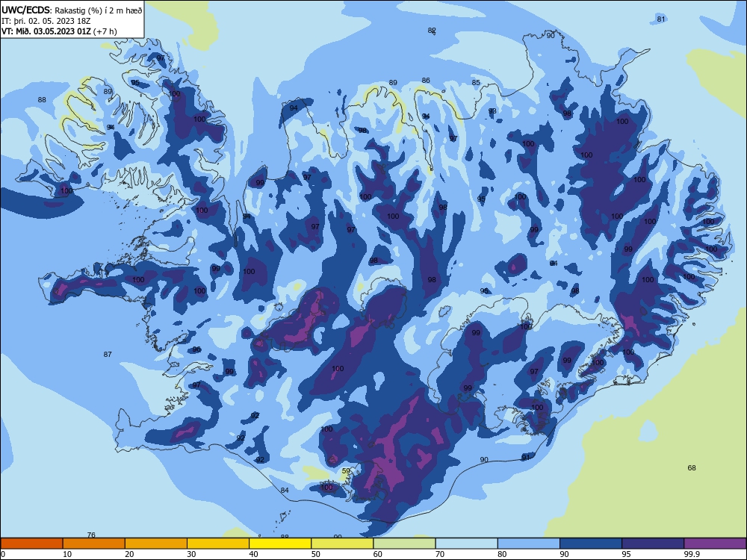Click the amber 30–40 legend swatch
The height and width of the screenshot is (560, 747).
coord(218,544)
